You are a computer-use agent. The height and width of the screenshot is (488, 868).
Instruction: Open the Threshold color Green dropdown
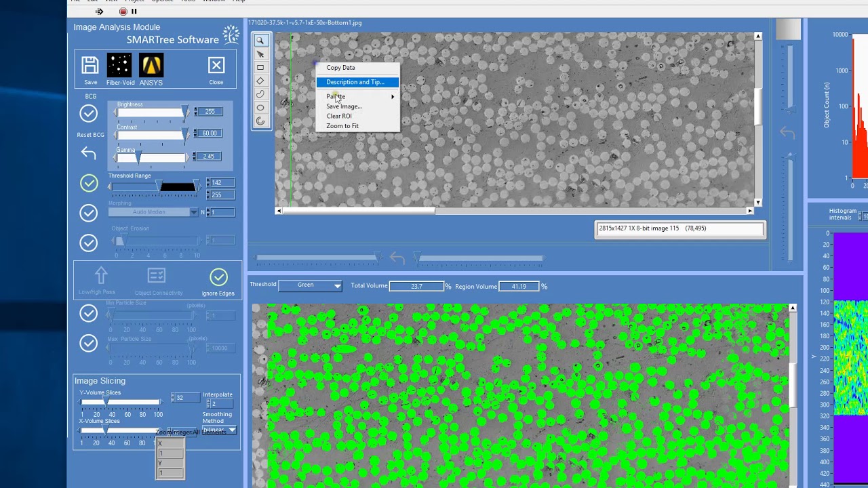311,285
